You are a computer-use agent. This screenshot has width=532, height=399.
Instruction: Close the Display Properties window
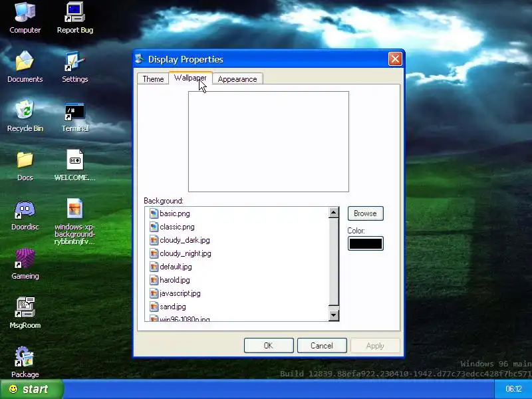[395, 59]
